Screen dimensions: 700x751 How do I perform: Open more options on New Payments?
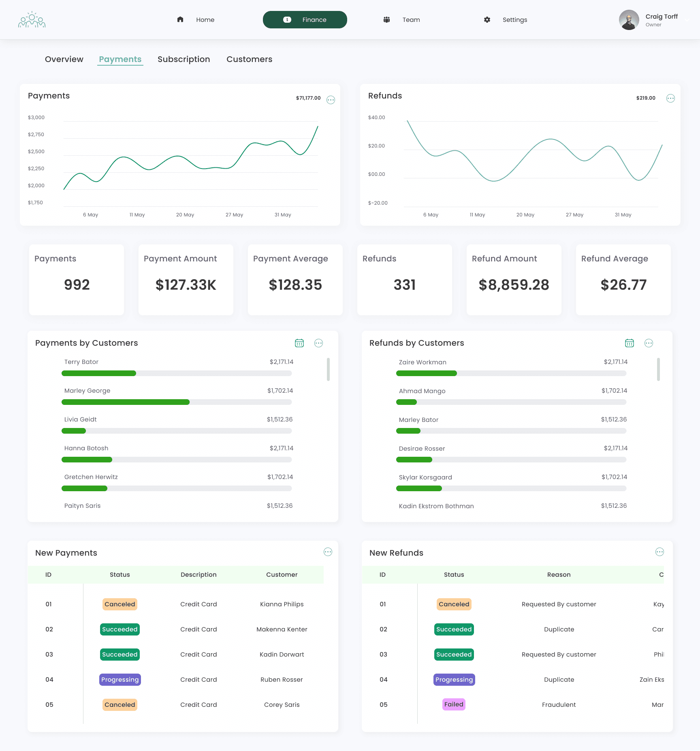point(328,552)
